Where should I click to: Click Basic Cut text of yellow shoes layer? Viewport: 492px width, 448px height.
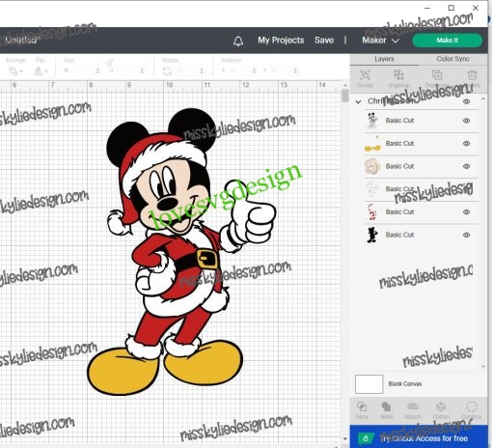point(399,144)
